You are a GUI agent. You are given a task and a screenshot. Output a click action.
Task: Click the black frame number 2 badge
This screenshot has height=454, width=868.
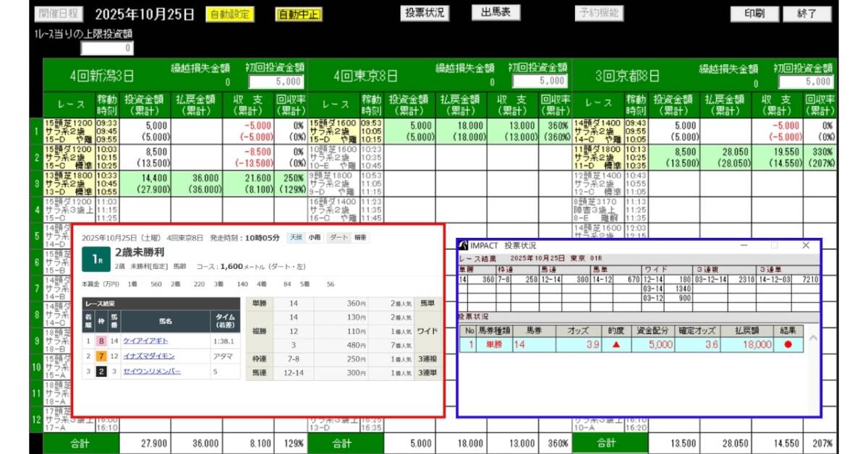[102, 371]
